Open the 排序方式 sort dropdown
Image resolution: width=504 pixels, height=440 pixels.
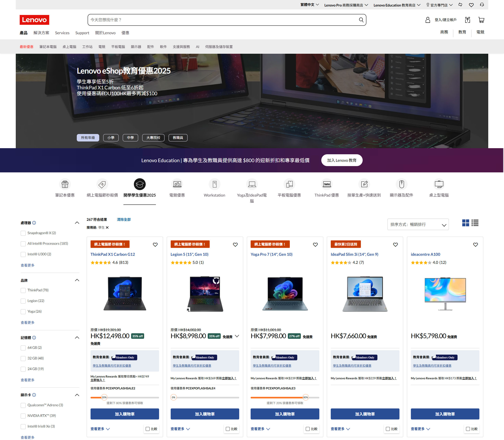point(418,224)
